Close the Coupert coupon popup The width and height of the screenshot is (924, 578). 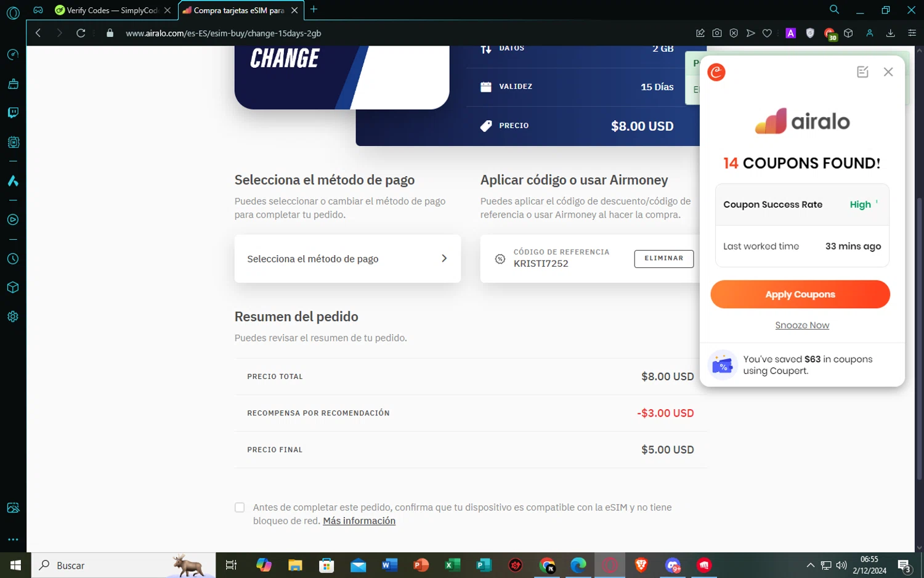pos(888,72)
